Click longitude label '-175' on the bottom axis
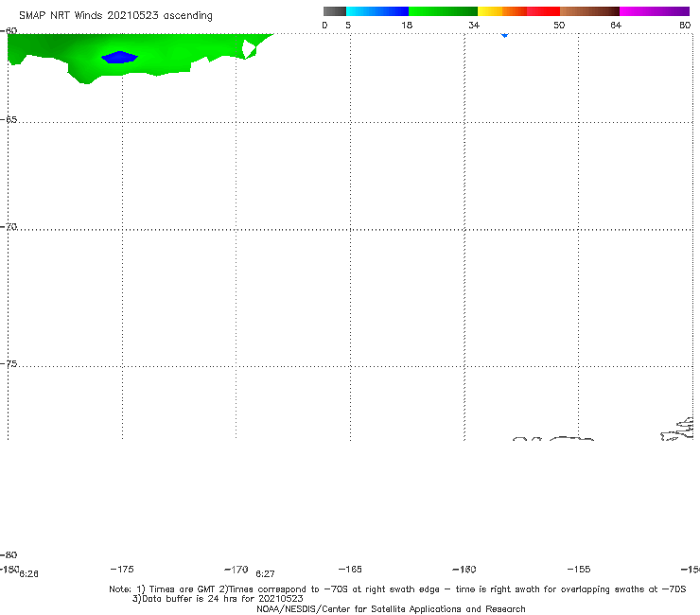Image resolution: width=700 pixels, height=615 pixels. tap(122, 569)
